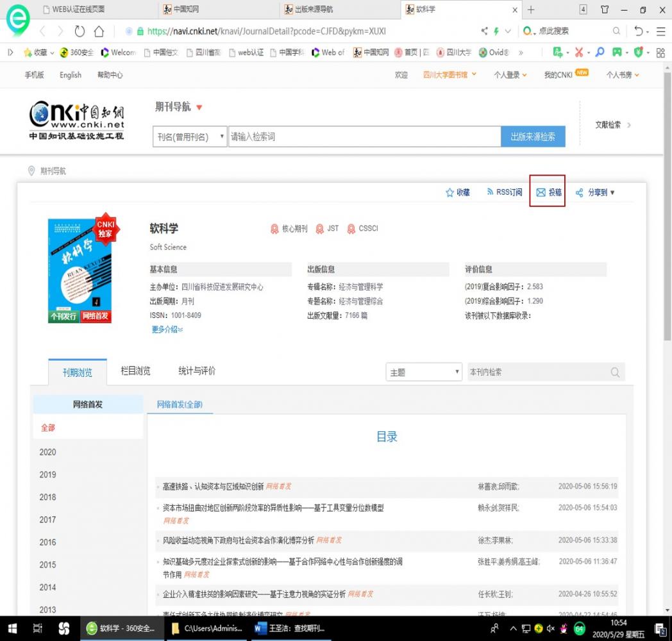Click the green shield extension icon

[639, 53]
